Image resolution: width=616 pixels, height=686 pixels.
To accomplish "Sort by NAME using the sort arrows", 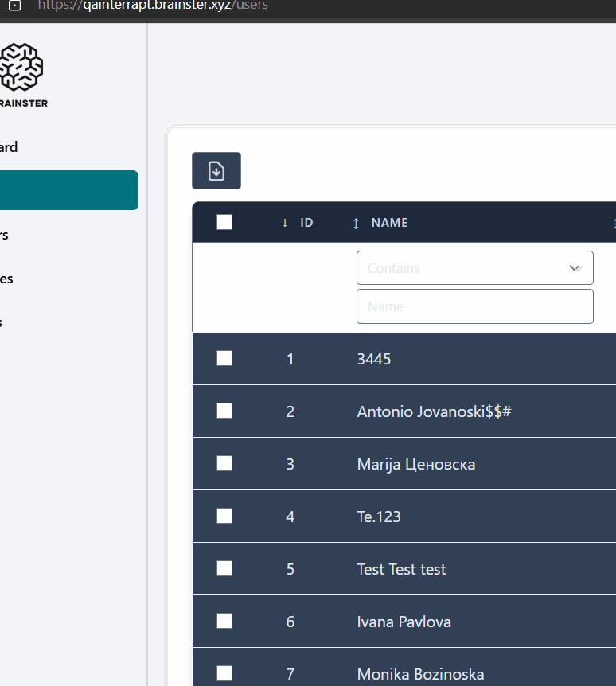I will (356, 224).
